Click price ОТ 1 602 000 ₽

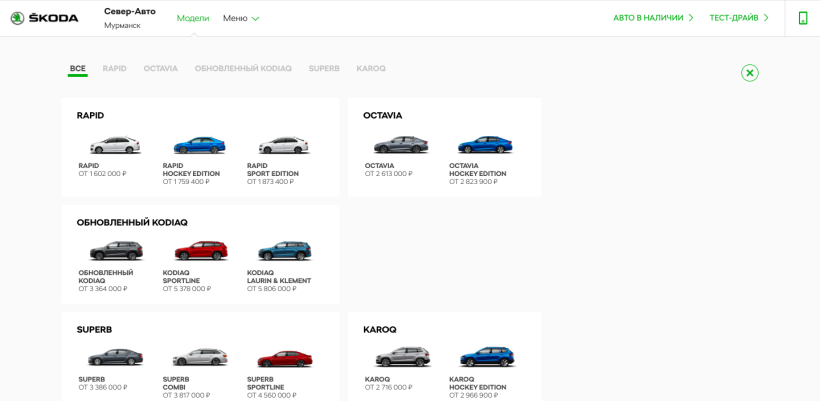102,174
